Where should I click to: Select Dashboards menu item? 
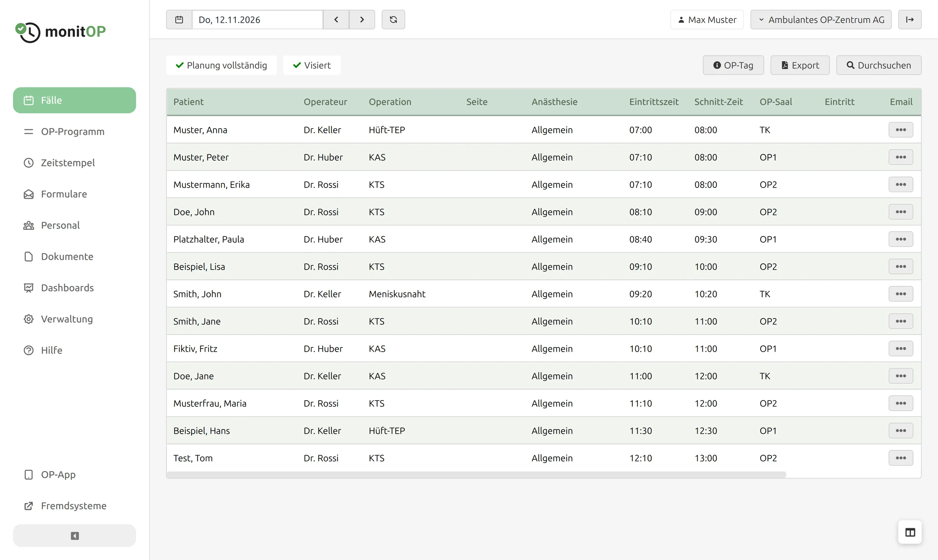[75, 288]
